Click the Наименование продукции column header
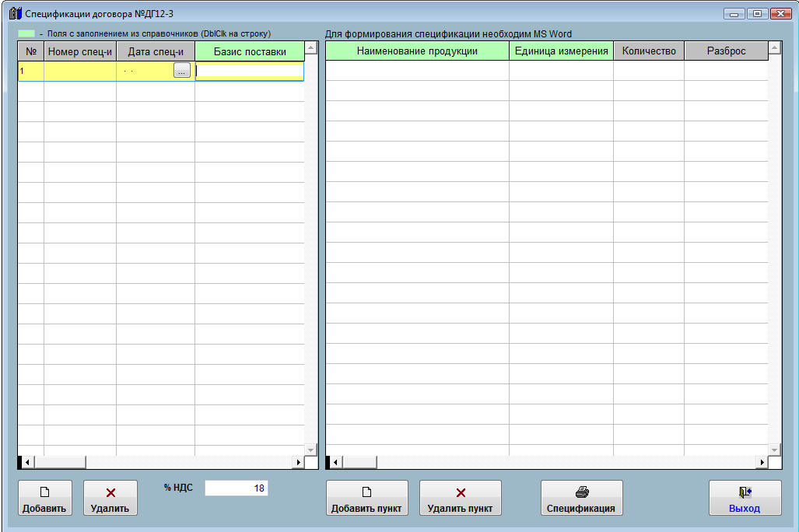Screen dimensions: 799x532 [x=417, y=51]
